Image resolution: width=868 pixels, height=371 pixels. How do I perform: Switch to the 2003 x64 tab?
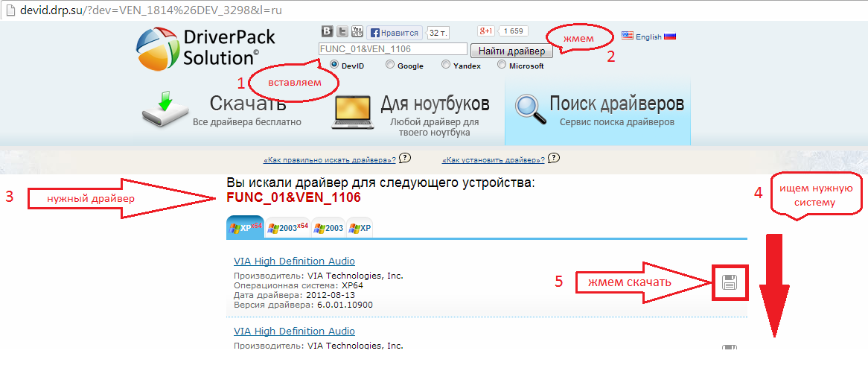click(x=287, y=227)
